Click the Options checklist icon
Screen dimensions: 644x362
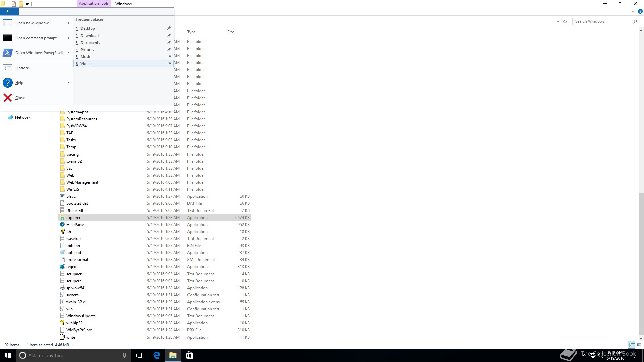click(8, 68)
